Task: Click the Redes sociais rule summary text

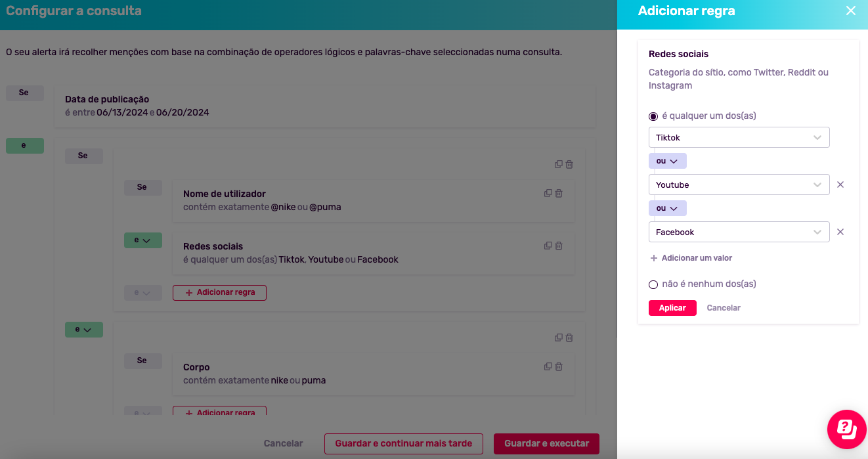Action: click(291, 259)
